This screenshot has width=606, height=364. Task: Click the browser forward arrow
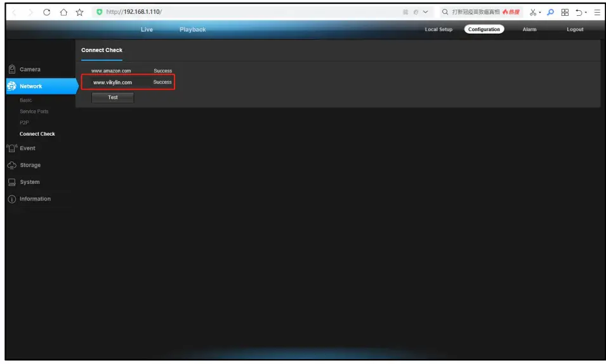(x=30, y=12)
